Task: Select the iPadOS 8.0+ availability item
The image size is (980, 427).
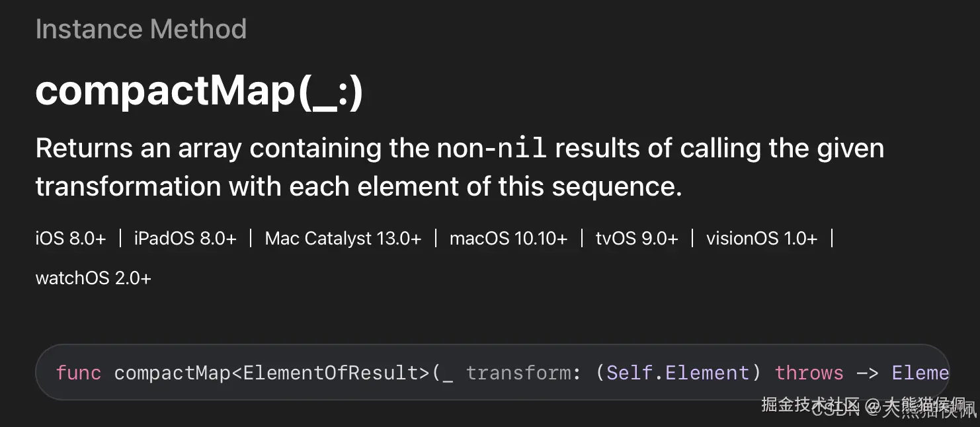Action: 185,239
